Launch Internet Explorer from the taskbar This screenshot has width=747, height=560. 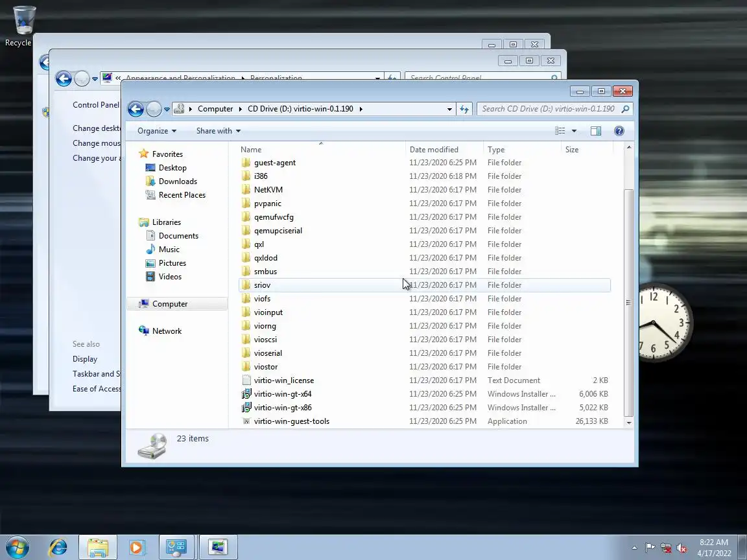click(x=58, y=547)
